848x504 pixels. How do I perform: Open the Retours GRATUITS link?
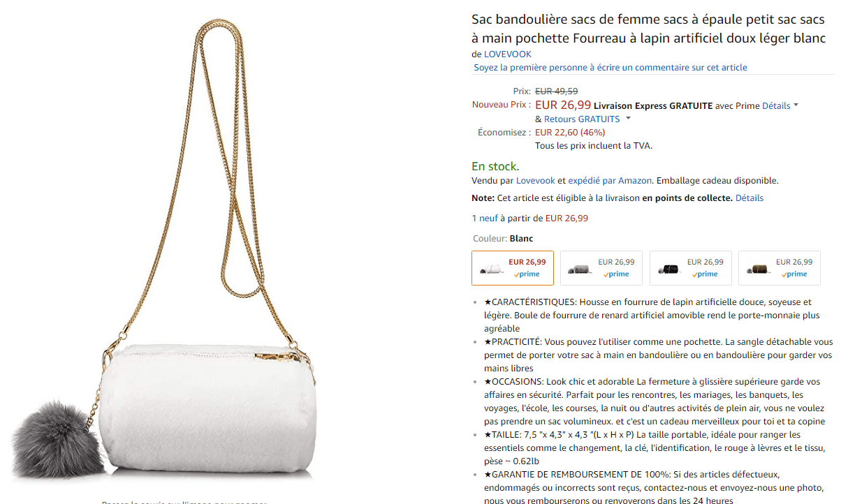(582, 119)
